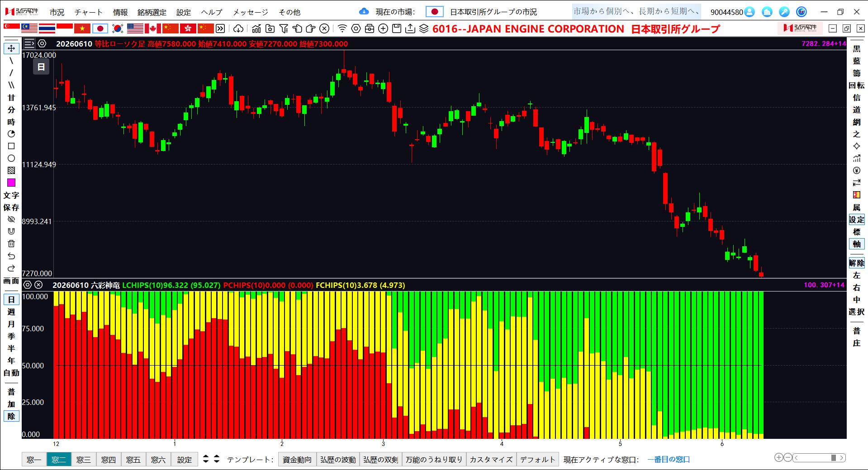Open the main chart settings hexagon icon
The width and height of the screenshot is (868, 470).
(42, 43)
